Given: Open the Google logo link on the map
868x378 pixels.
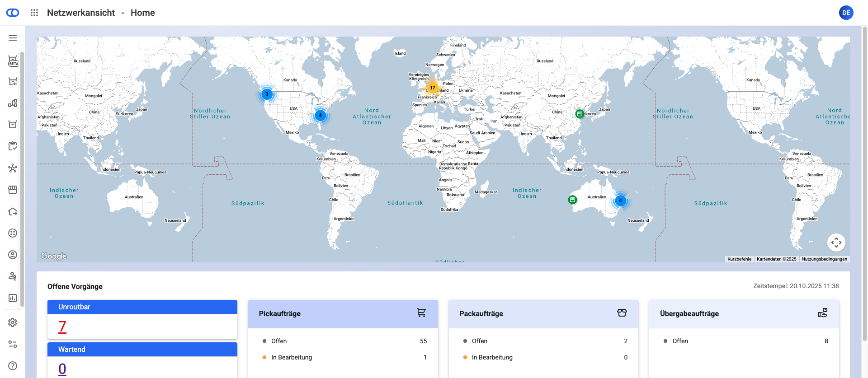Looking at the screenshot, I should pyautogui.click(x=54, y=256).
